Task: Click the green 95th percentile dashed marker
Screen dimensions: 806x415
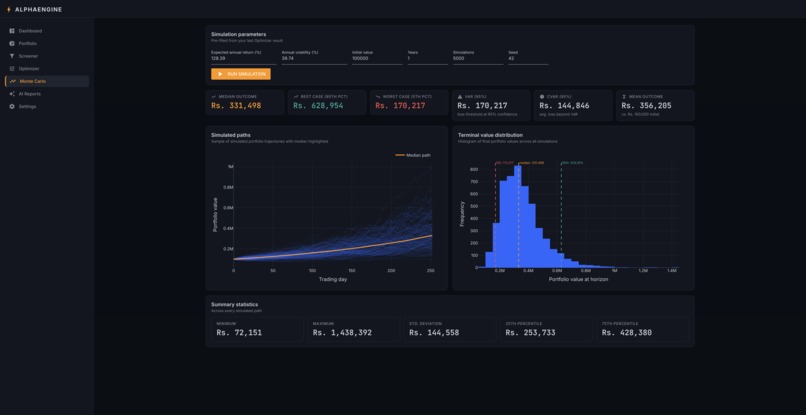Action: pyautogui.click(x=561, y=216)
